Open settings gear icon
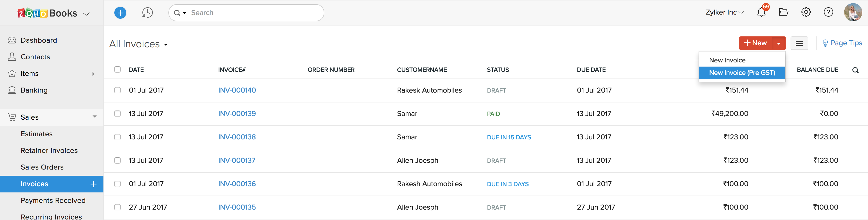Image resolution: width=868 pixels, height=220 pixels. pyautogui.click(x=806, y=12)
